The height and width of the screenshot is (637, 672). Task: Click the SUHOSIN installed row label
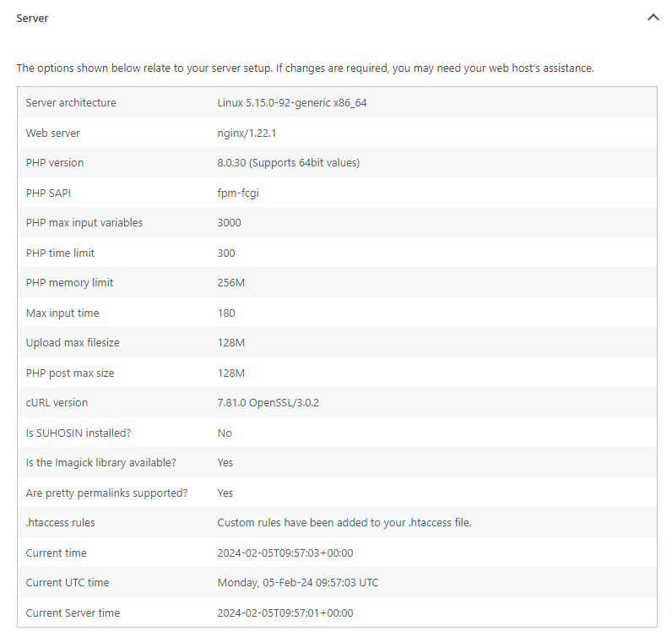79,433
